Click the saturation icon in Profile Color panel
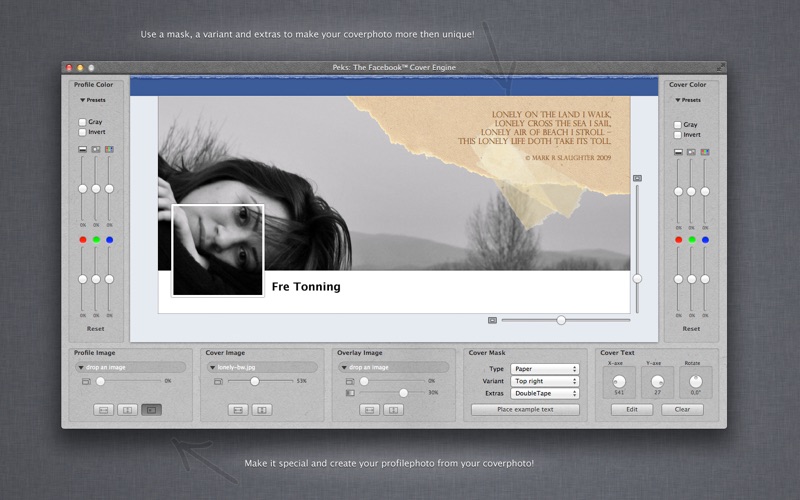Screen dimensions: 800x500 point(109,150)
